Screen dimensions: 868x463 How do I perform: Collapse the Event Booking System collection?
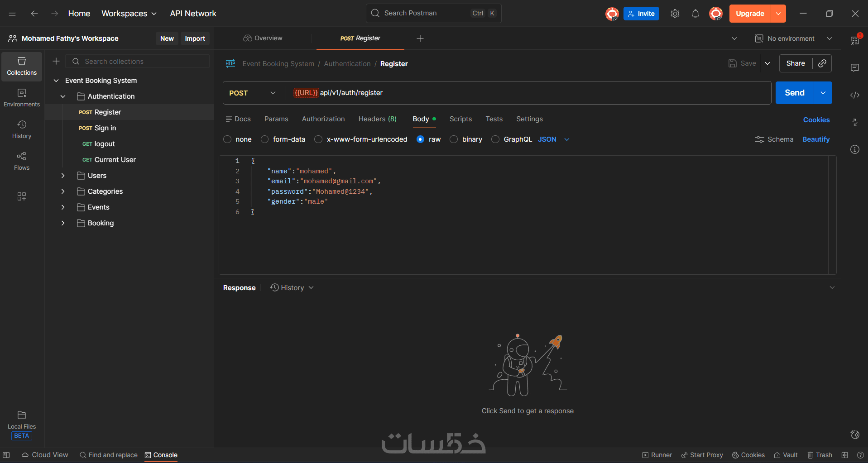[56, 81]
